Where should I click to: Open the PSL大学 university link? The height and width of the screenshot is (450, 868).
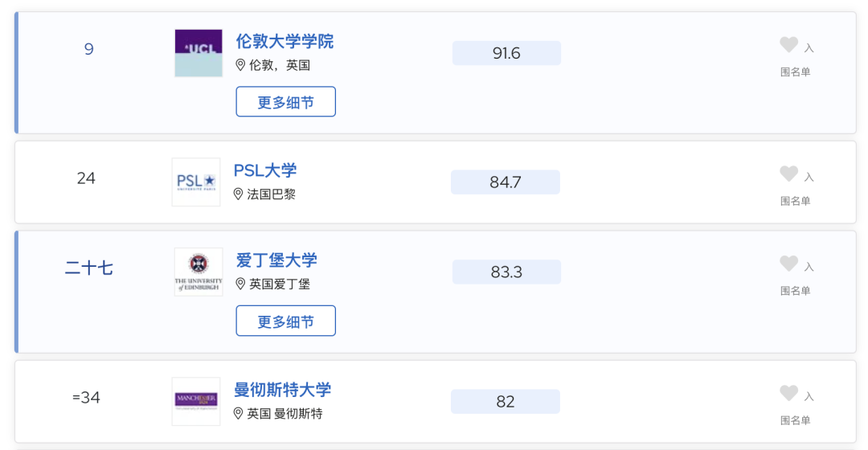265,170
